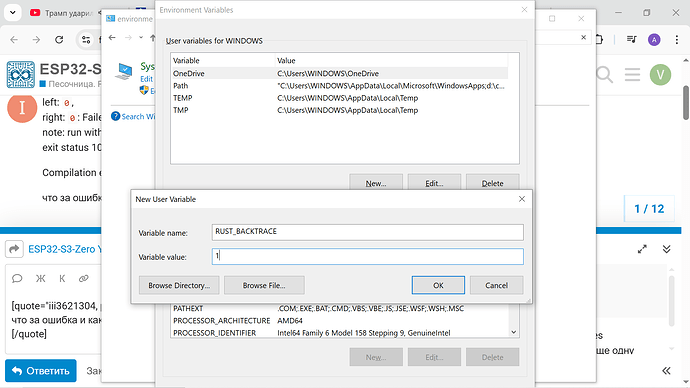Click Edit button under user variables
Image resolution: width=690 pixels, height=388 pixels.
[434, 183]
